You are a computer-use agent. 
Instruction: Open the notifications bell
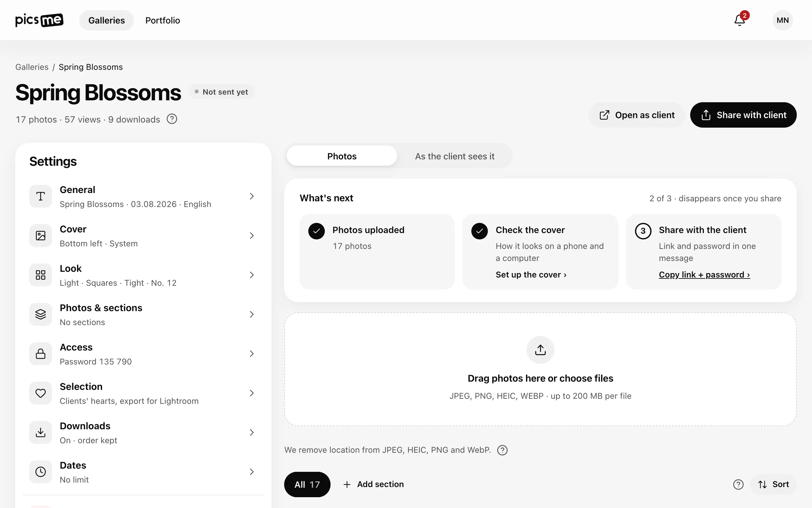tap(740, 20)
